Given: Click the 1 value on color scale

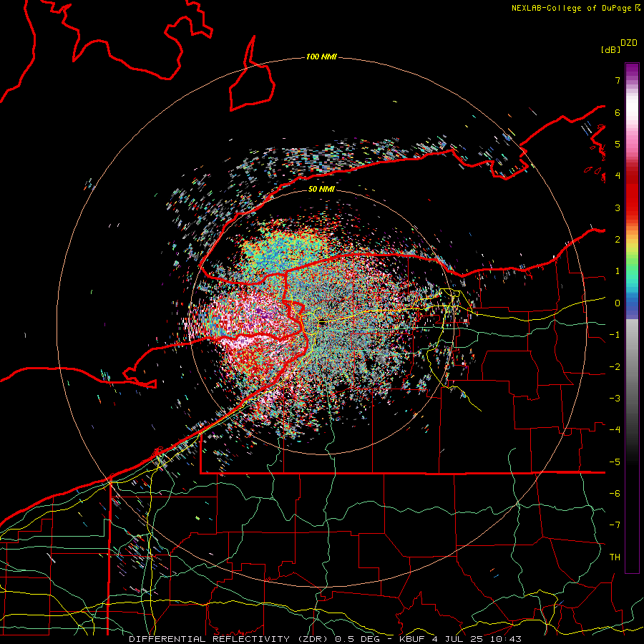Looking at the screenshot, I should (x=618, y=271).
